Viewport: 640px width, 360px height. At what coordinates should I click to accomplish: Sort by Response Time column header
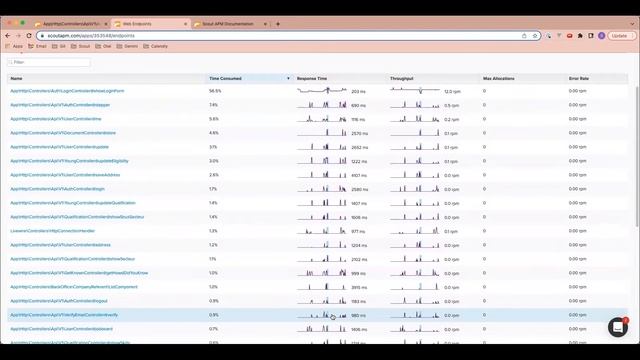tap(312, 78)
